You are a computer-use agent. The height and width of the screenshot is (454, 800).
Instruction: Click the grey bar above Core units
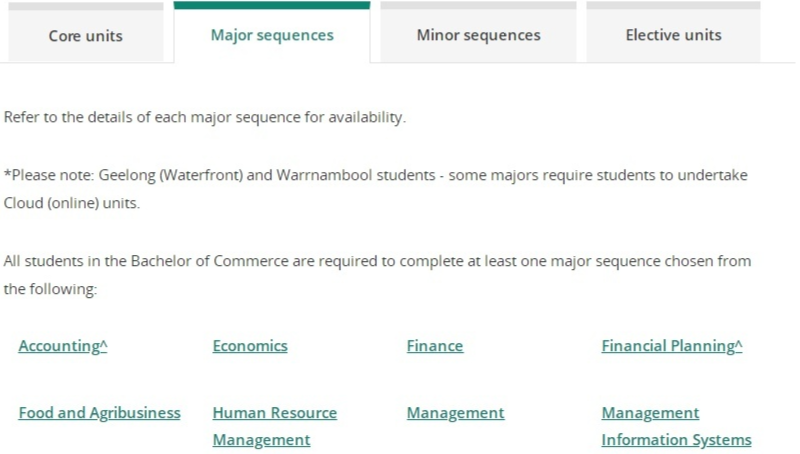[x=85, y=6]
